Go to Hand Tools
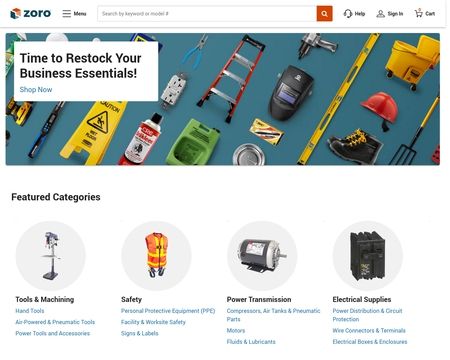The width and height of the screenshot is (450, 360). coord(30,311)
